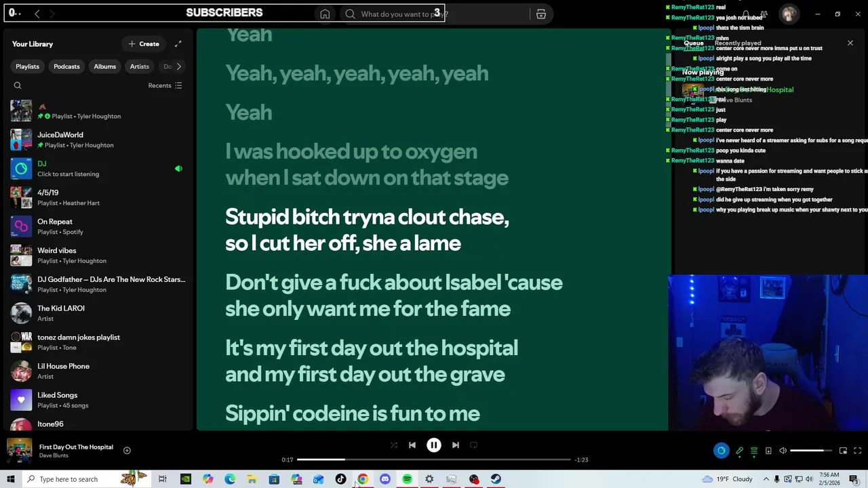Image resolution: width=868 pixels, height=488 pixels.
Task: Toggle the Queue panel button
Action: pos(754,451)
